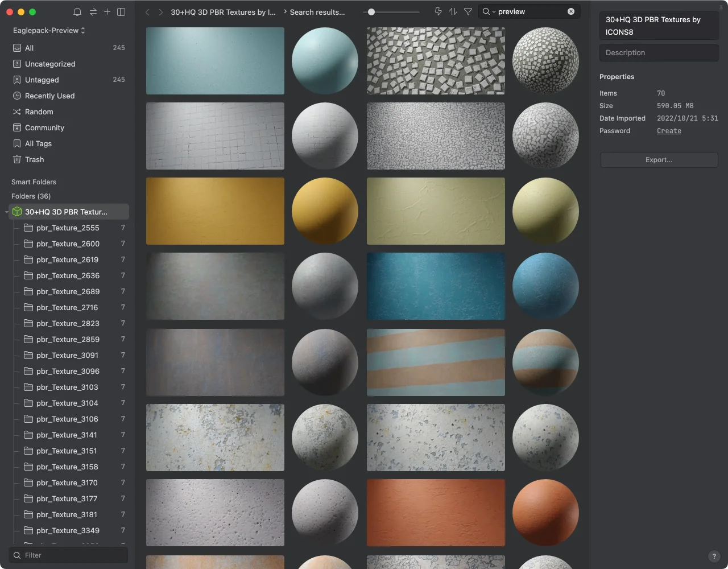This screenshot has width=728, height=569.
Task: Open Uncategorized in the sidebar
Action: pos(69,64)
